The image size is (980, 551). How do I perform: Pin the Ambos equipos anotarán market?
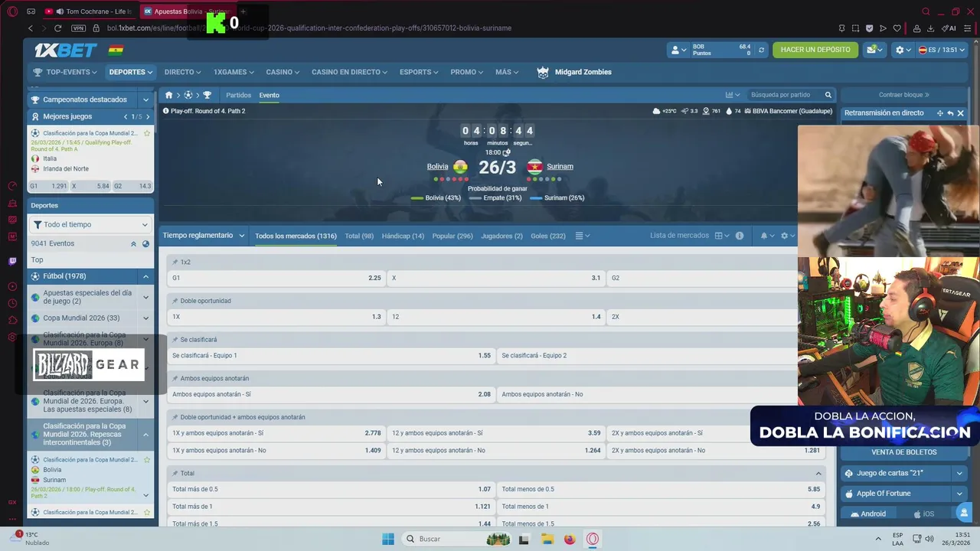[175, 378]
